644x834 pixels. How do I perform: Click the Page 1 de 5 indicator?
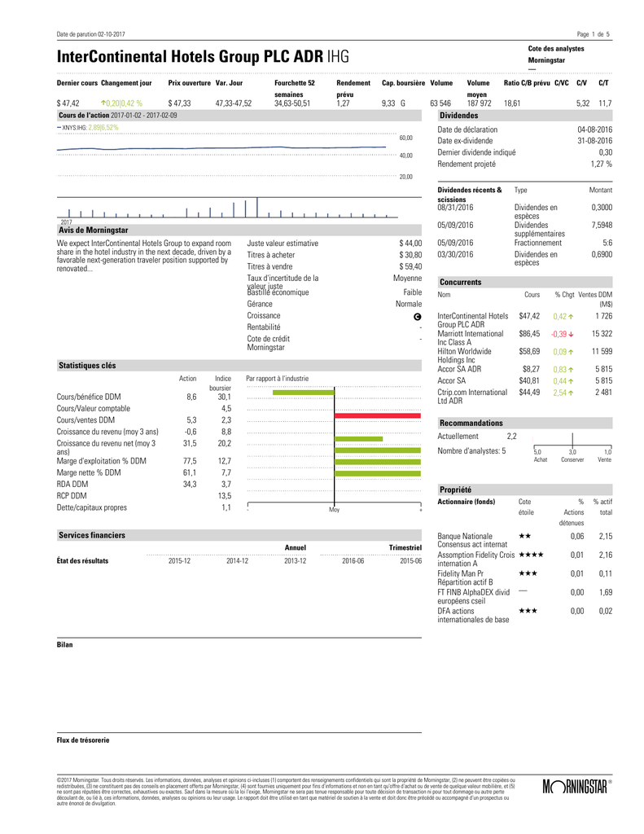coord(593,34)
